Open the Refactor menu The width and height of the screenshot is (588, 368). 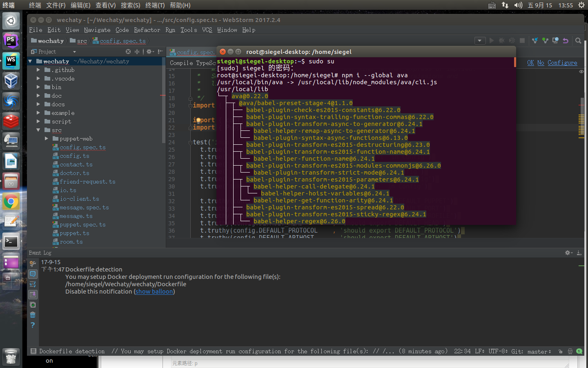pos(147,30)
